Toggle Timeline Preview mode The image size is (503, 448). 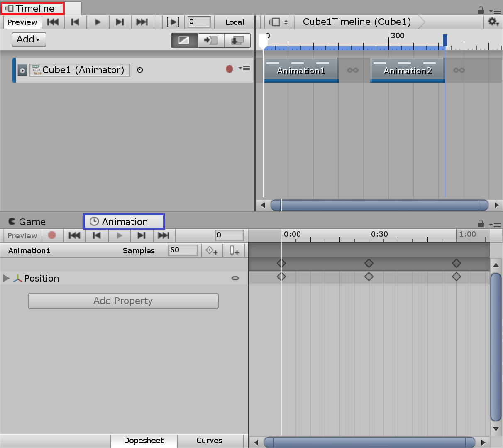[x=22, y=22]
